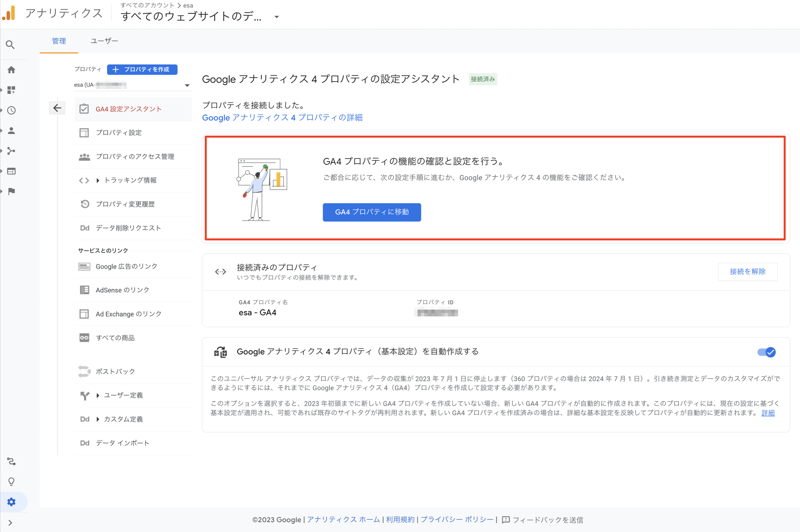The height and width of the screenshot is (532, 800).
Task: Open 利用規約 footer link
Action: tap(400, 520)
